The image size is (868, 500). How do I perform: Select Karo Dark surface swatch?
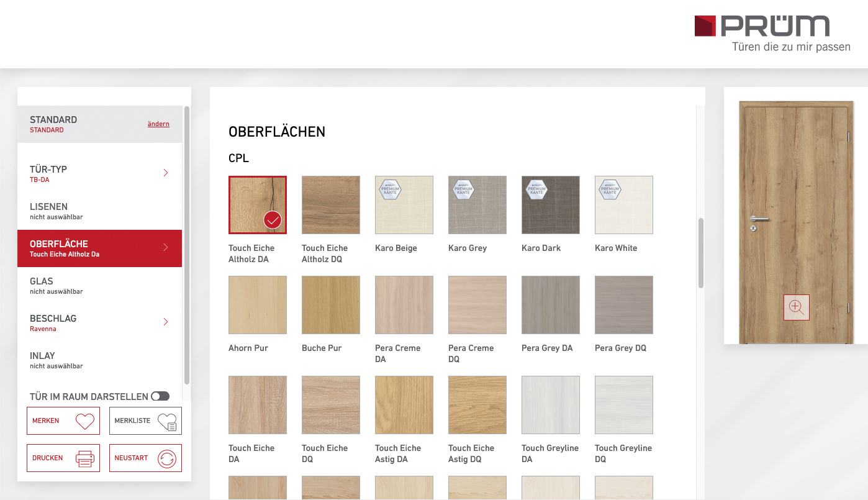pos(551,205)
